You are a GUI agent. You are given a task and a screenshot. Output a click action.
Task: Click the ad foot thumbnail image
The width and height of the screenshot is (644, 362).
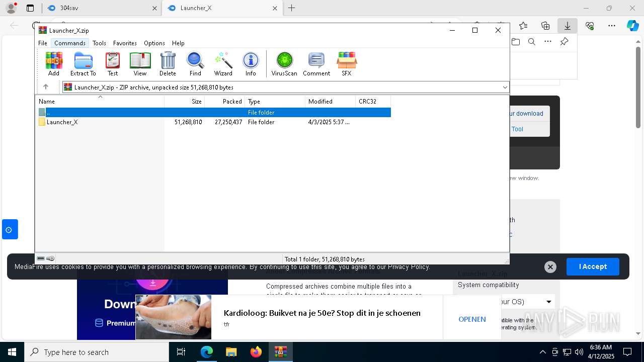coord(174,317)
